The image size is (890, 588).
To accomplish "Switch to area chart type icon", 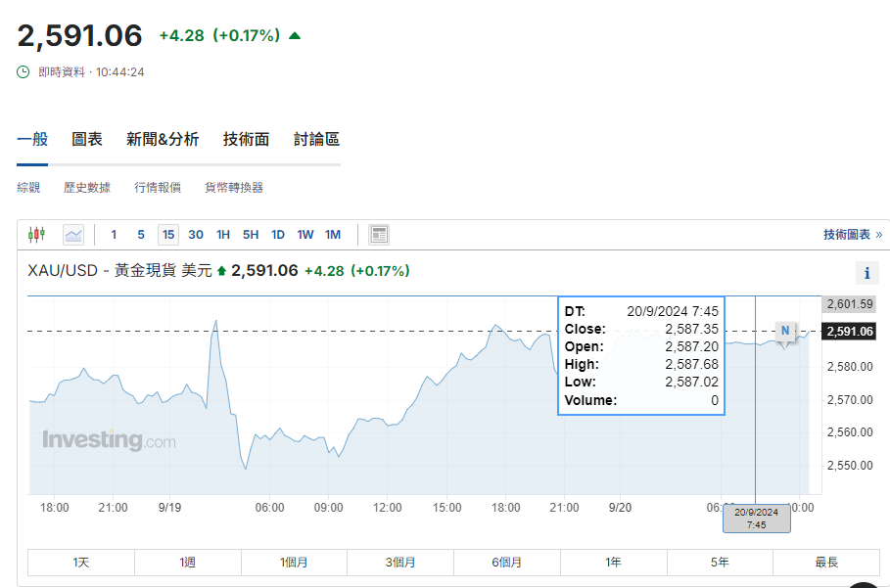I will [73, 235].
